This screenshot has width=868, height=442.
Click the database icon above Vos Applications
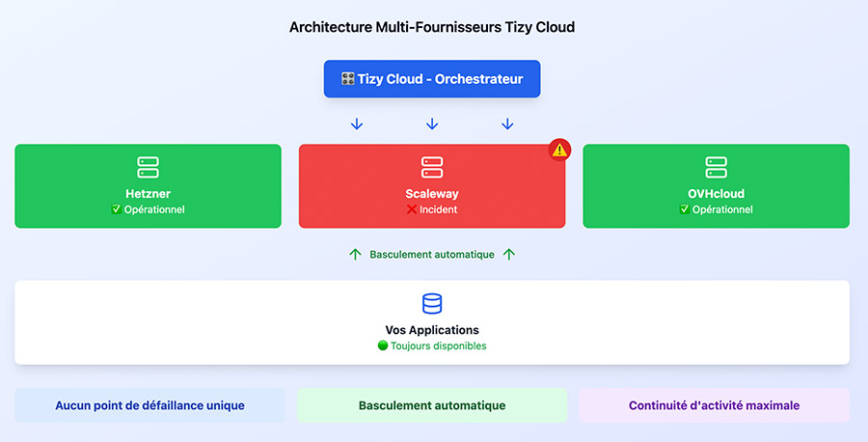(432, 304)
